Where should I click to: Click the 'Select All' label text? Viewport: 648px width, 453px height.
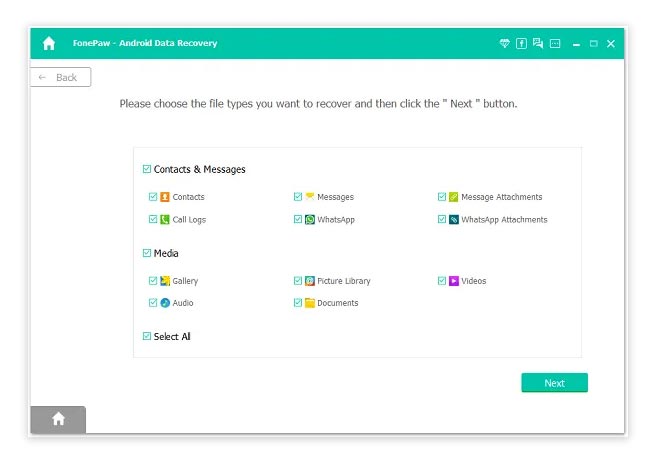[x=172, y=336]
